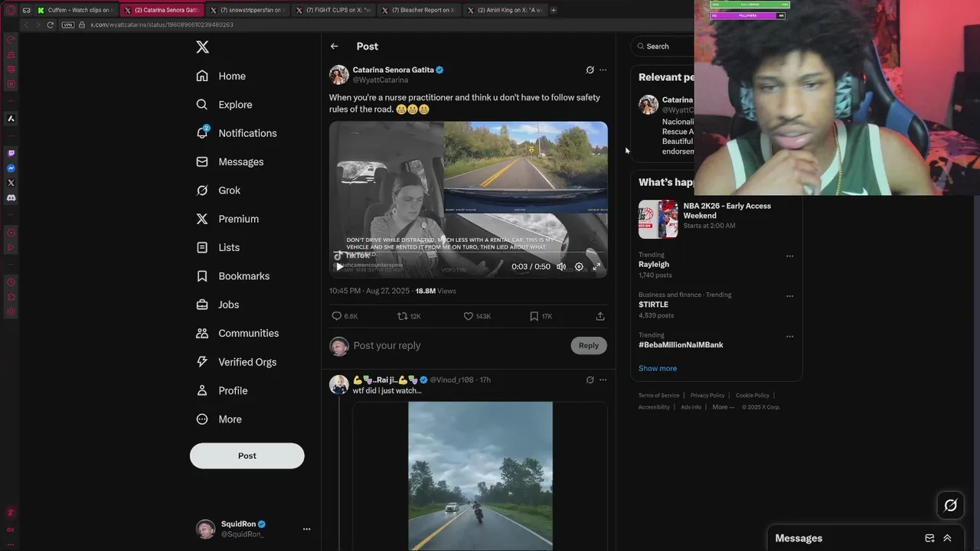Compose new message in Messages drawer
The image size is (980, 551).
(x=929, y=538)
